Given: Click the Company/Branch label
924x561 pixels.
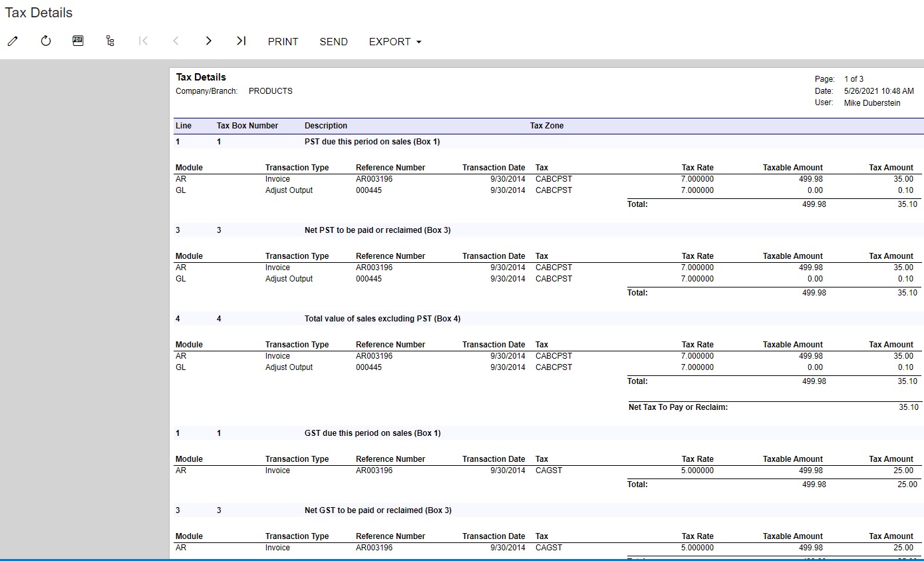Looking at the screenshot, I should point(207,91).
